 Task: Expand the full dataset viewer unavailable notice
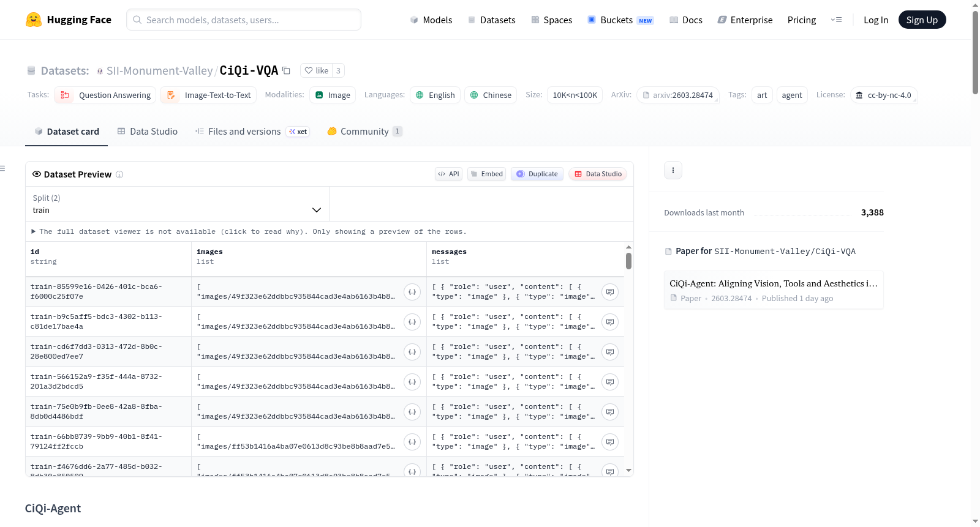point(249,231)
